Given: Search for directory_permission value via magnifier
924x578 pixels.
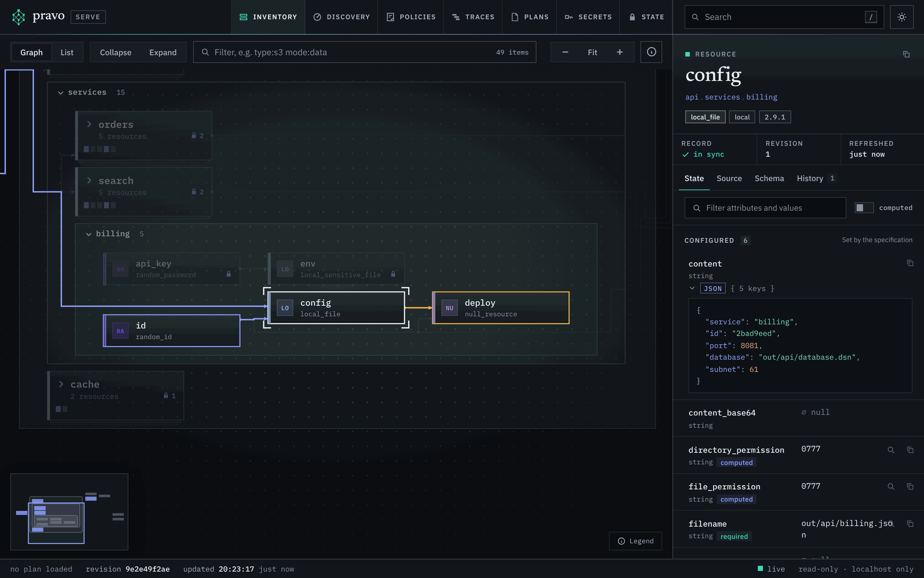Looking at the screenshot, I should pyautogui.click(x=891, y=450).
